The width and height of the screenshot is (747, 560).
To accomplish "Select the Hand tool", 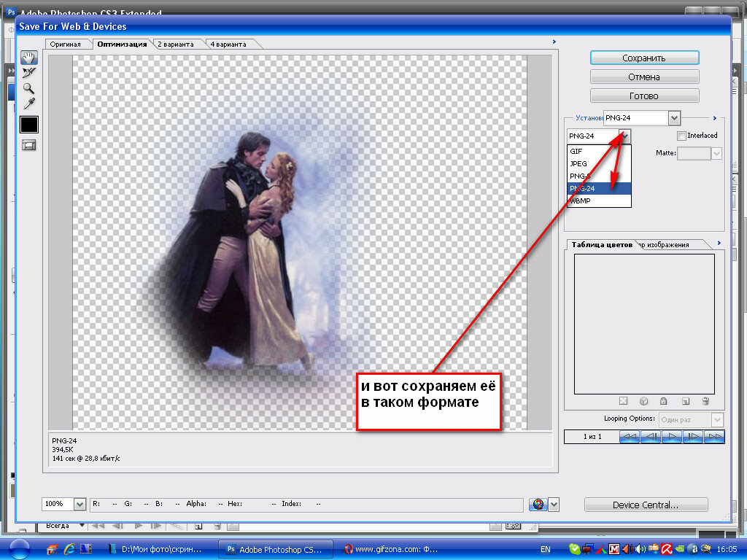I will point(29,58).
